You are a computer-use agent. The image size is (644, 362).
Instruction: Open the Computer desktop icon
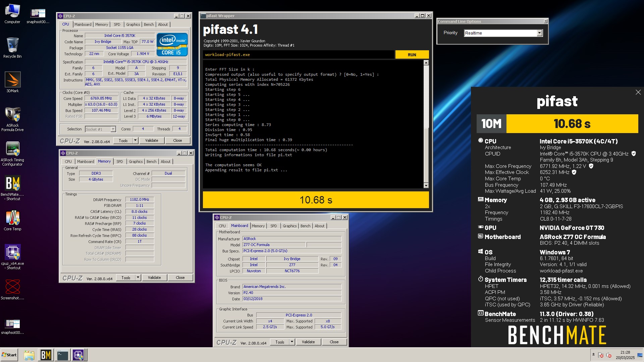click(x=12, y=14)
